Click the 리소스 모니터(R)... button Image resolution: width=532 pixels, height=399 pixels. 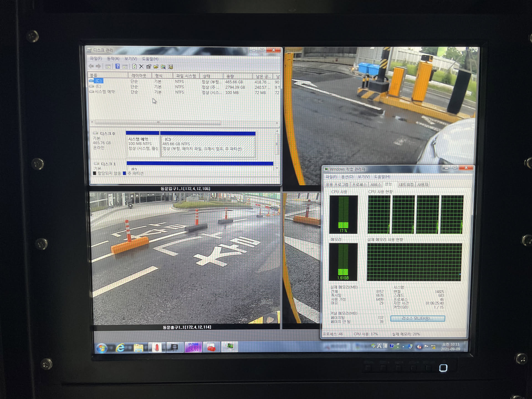(417, 318)
